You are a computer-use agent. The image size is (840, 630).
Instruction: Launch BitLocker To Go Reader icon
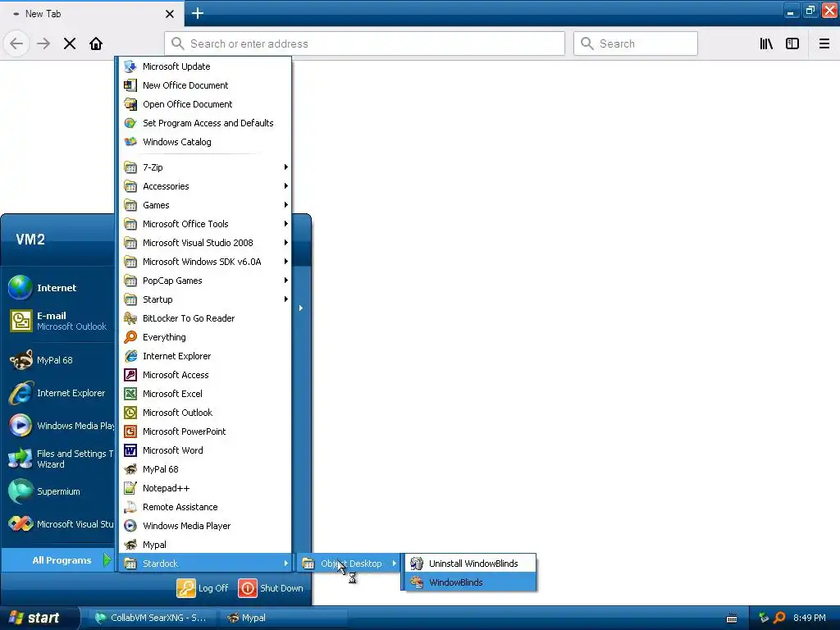[x=130, y=318]
